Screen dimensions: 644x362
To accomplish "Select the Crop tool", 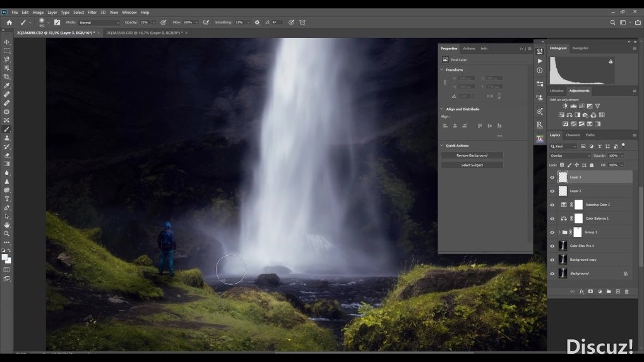I will pyautogui.click(x=6, y=77).
